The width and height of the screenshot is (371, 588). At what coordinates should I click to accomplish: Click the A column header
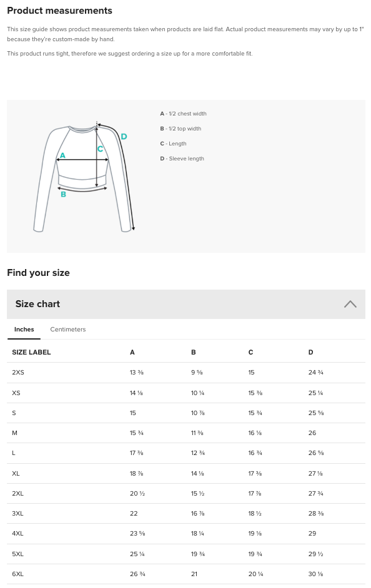point(132,352)
